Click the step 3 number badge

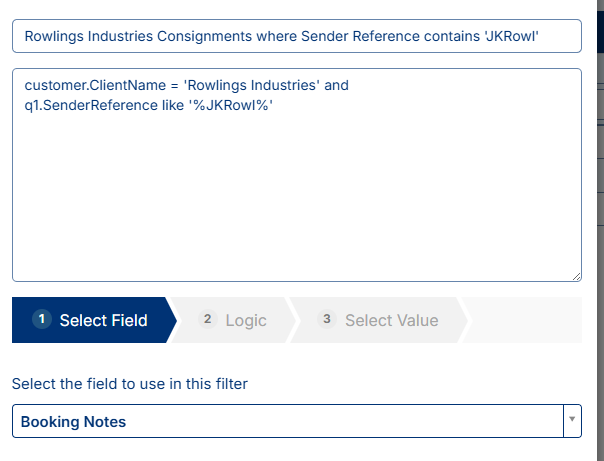point(327,319)
